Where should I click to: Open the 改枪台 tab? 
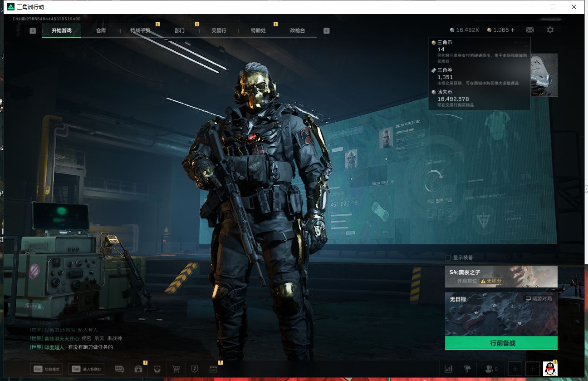point(297,30)
